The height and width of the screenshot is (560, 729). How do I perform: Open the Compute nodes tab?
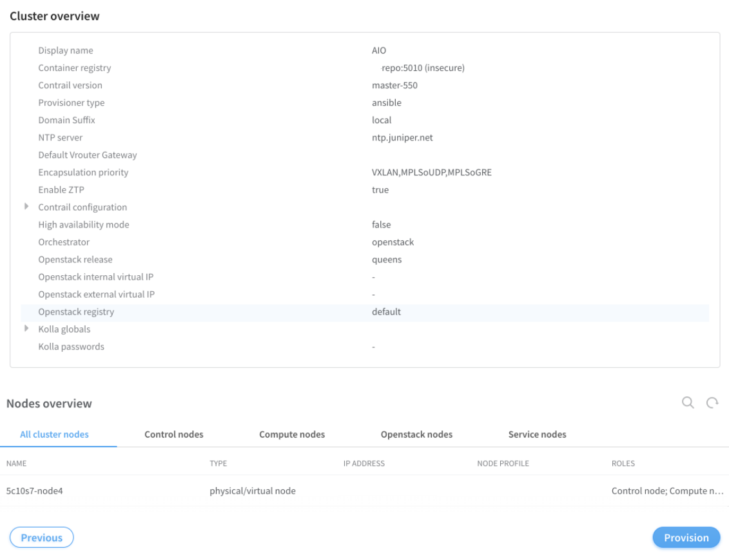(292, 434)
